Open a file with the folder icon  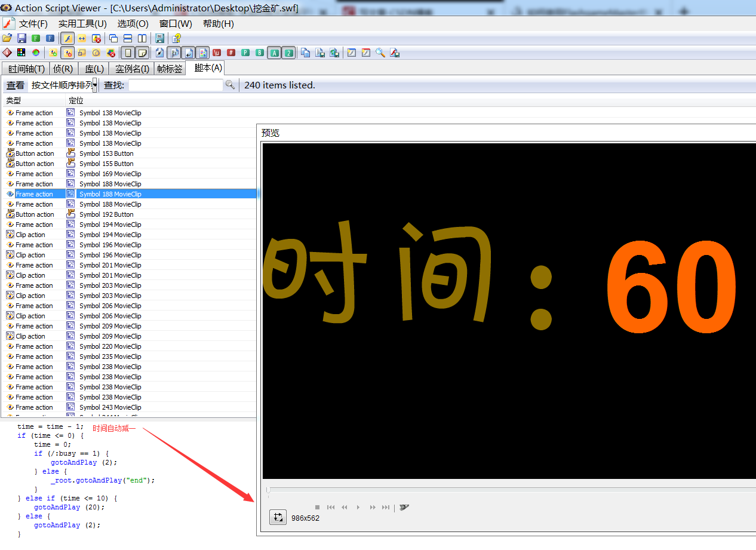point(7,38)
